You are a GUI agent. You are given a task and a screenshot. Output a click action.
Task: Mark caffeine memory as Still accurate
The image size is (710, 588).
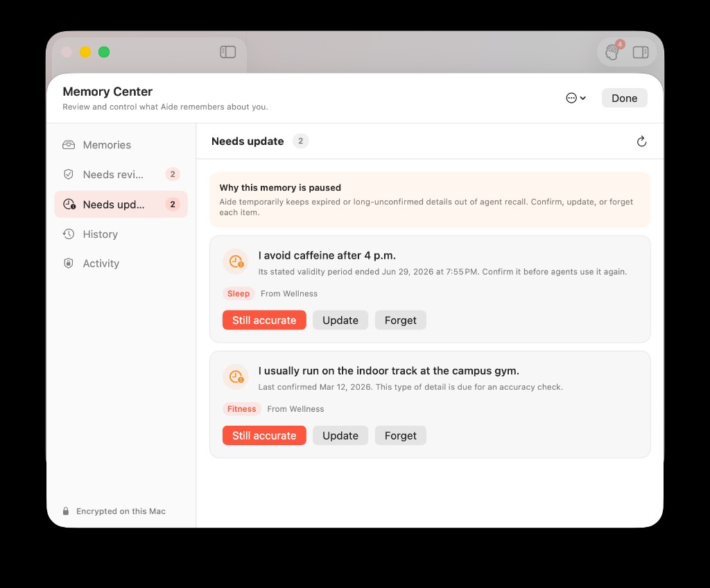264,320
